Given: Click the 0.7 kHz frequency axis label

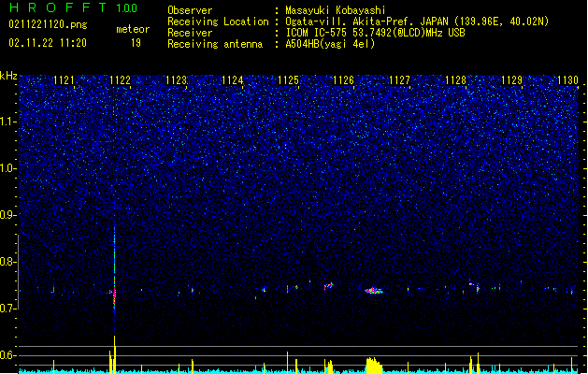Looking at the screenshot, I should tap(7, 309).
